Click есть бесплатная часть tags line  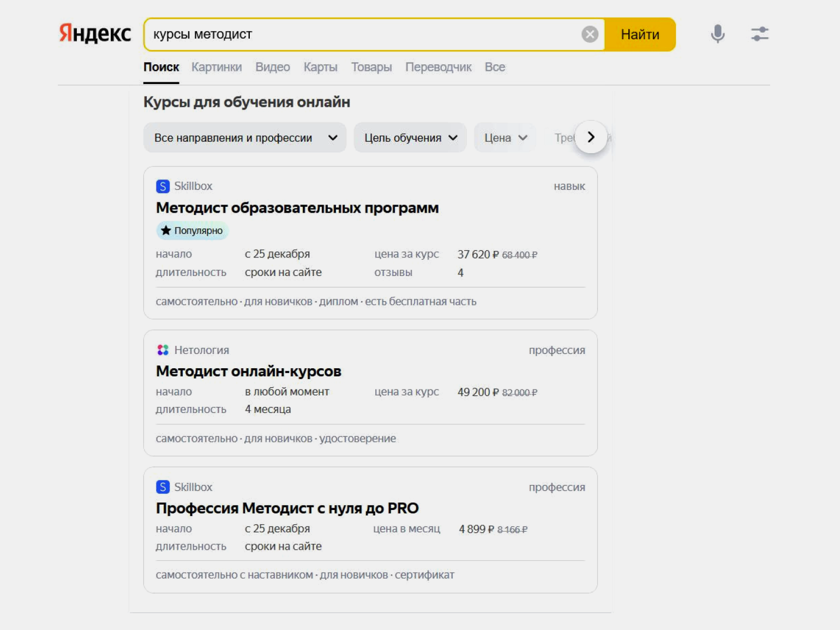pos(316,302)
